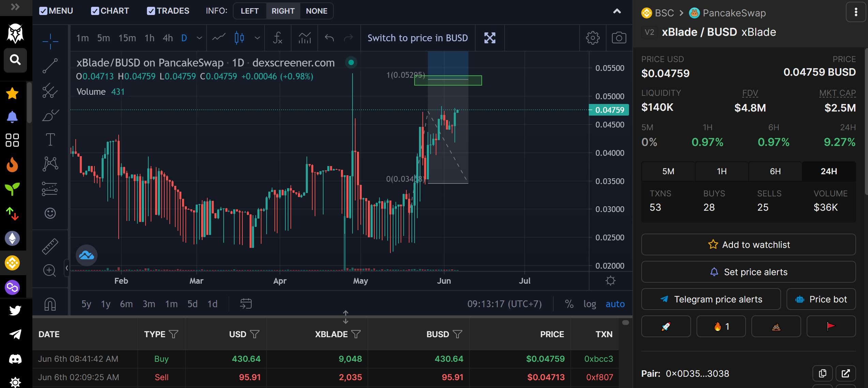Toggle the TRADES checkbox
Viewport: 868px width, 388px height.
click(151, 11)
